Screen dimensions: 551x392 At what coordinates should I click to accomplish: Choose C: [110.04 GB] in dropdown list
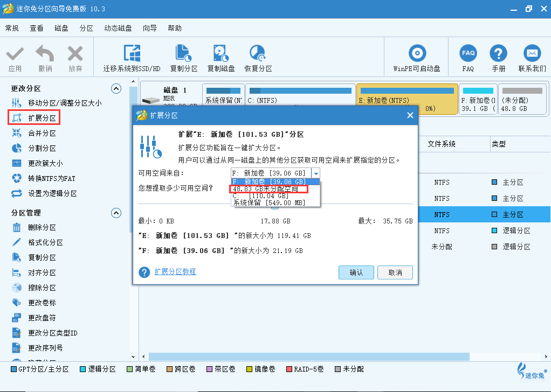(x=275, y=196)
